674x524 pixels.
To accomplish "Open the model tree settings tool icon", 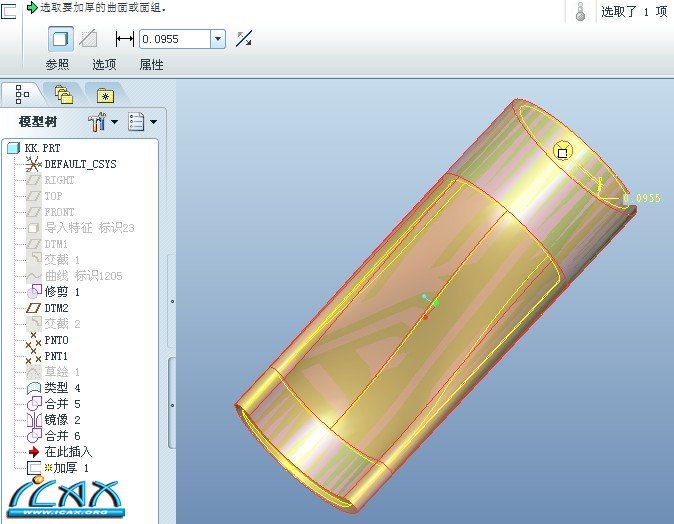I will [x=102, y=122].
